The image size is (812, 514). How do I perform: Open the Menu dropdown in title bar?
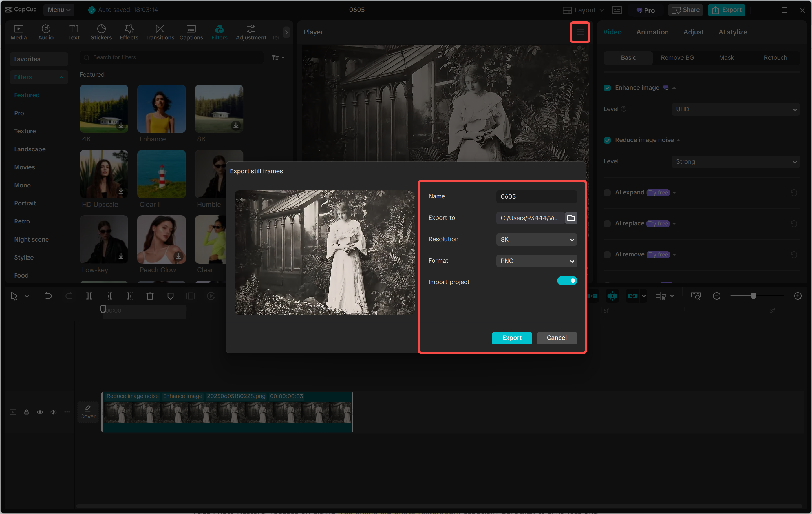59,10
